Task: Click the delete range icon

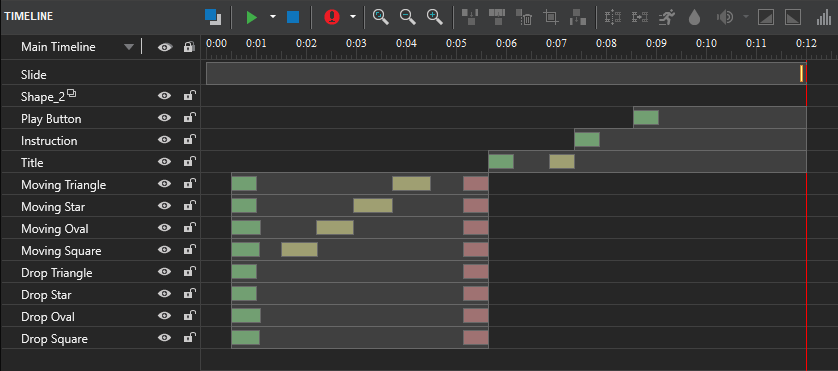Action: (524, 17)
